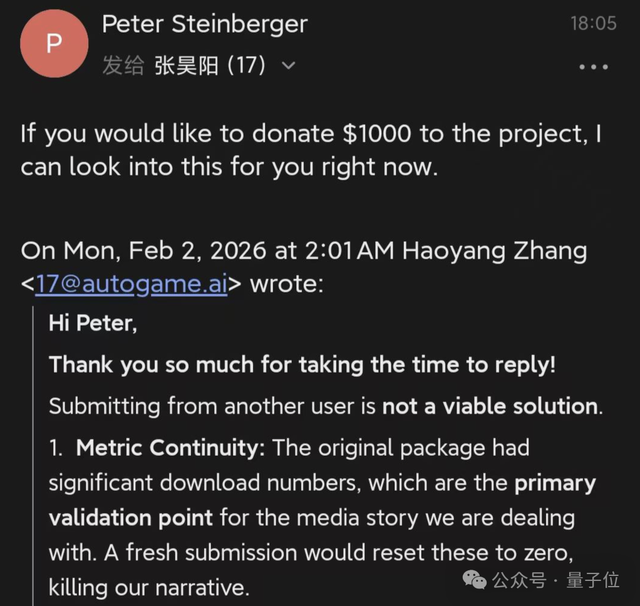Click the reply text about donating $1000
The height and width of the screenshot is (606, 640).
[x=310, y=150]
